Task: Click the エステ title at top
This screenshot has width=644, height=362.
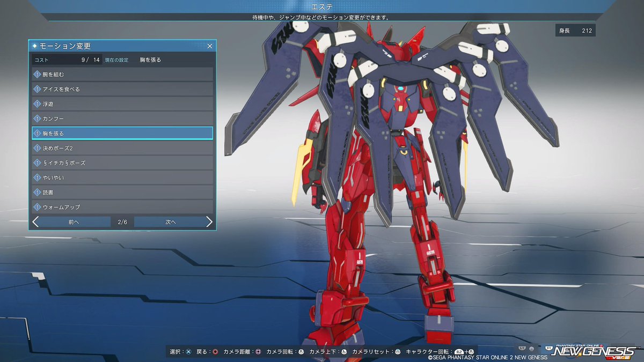Action: coord(321,6)
